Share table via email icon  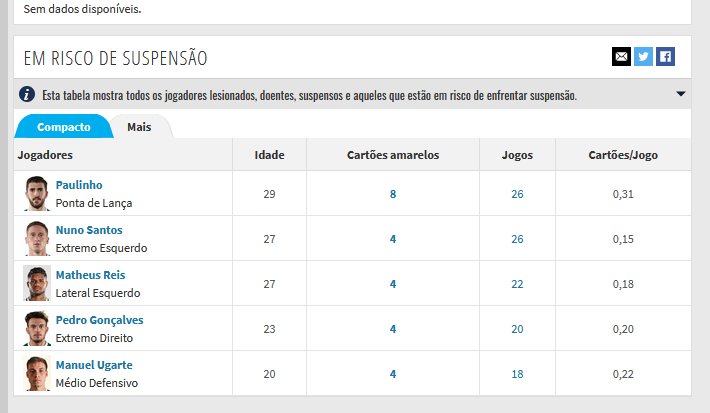point(621,57)
